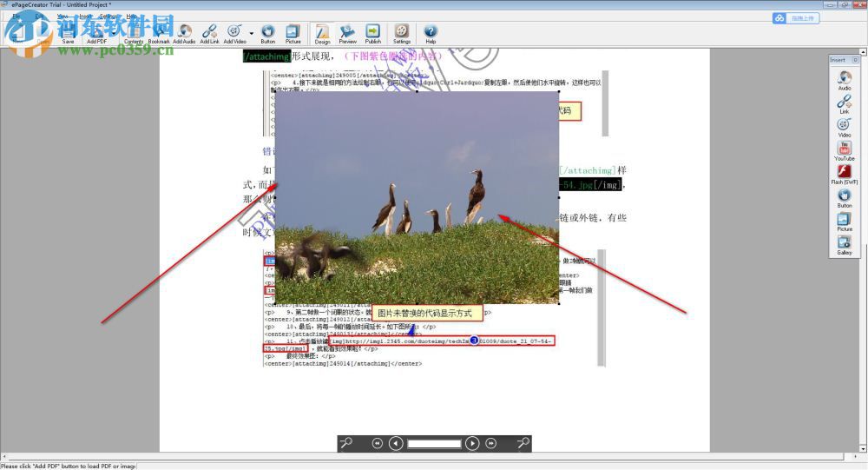Go to the previous page

click(396, 443)
